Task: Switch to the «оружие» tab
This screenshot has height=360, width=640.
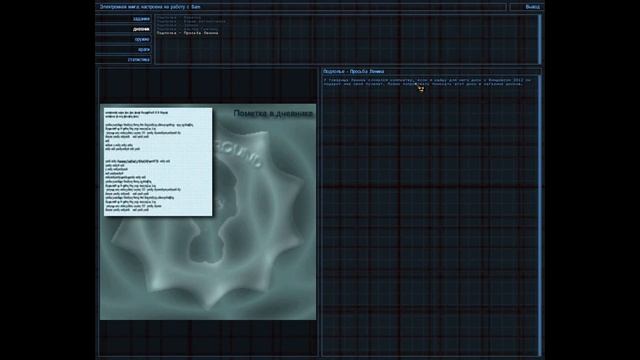Action: click(124, 39)
